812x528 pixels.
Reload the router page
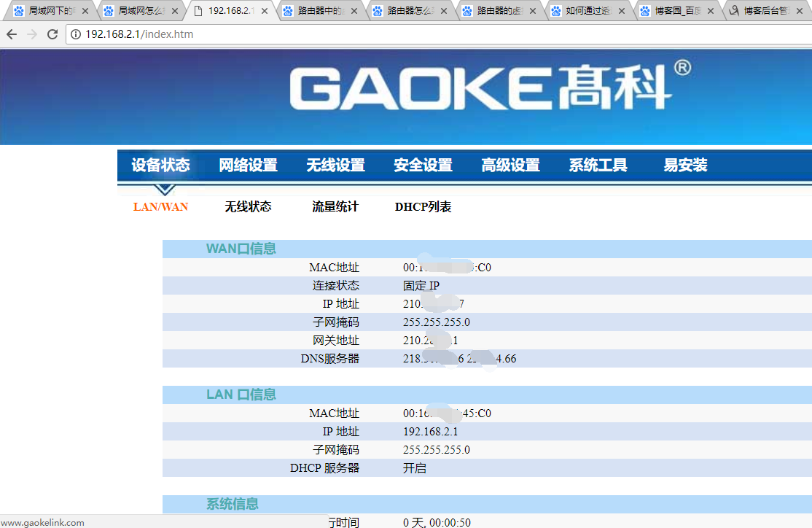(x=52, y=34)
